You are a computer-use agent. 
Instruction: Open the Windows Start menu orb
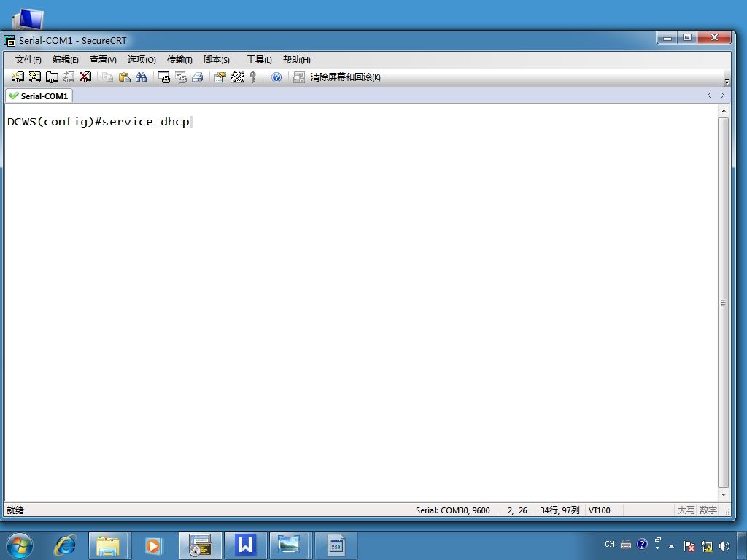click(x=20, y=545)
